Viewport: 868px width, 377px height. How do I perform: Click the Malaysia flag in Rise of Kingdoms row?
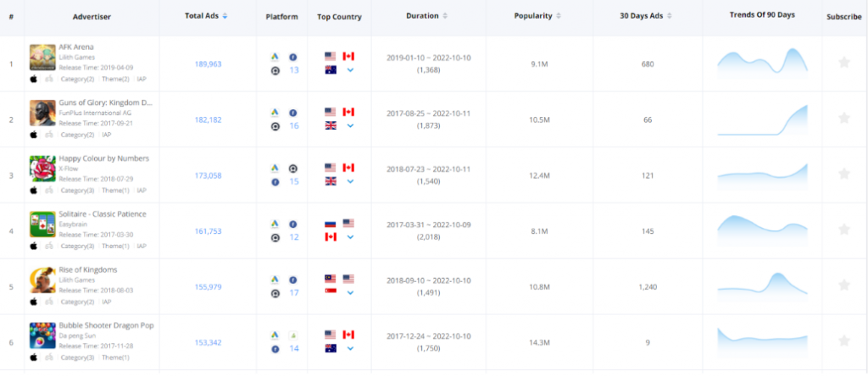[x=331, y=279]
